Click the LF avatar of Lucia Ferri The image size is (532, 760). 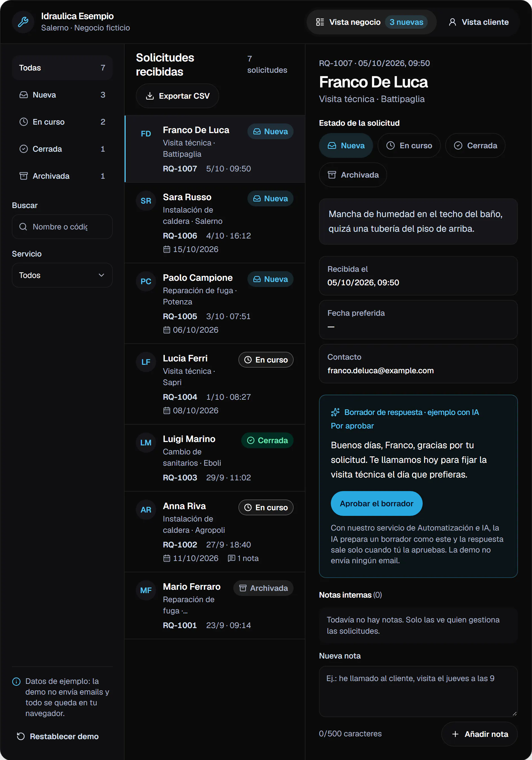tap(146, 362)
